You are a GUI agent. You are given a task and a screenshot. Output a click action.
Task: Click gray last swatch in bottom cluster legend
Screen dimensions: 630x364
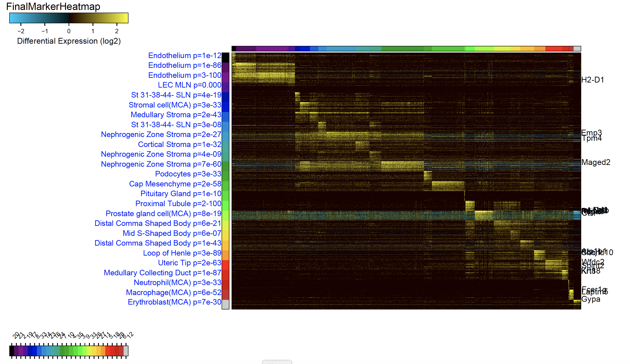point(126,351)
